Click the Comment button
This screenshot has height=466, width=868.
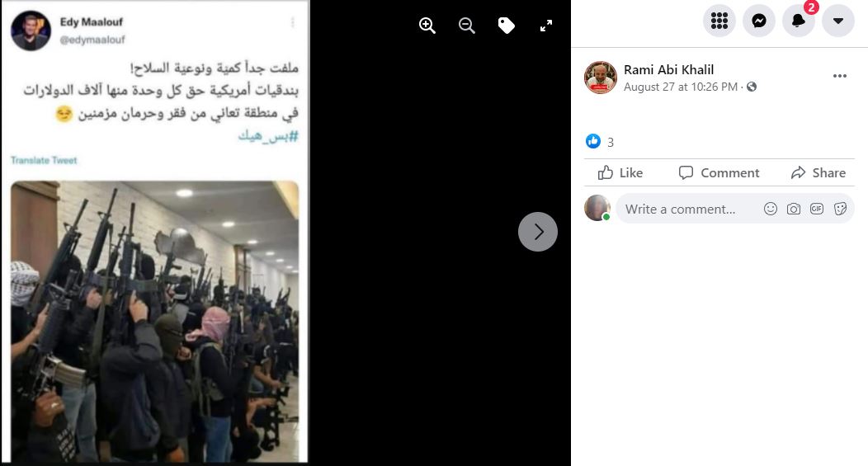pyautogui.click(x=719, y=172)
